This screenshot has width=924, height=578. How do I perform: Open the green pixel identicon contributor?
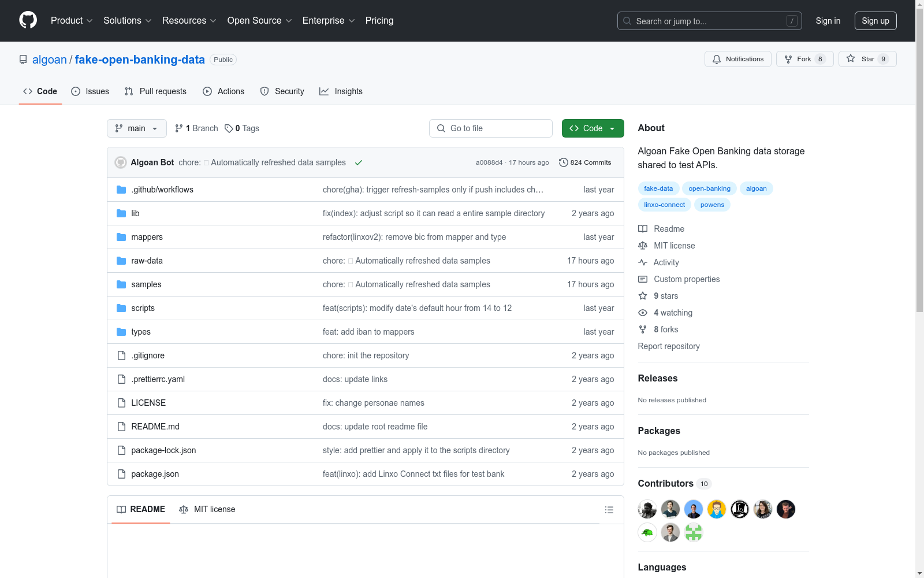[694, 532]
